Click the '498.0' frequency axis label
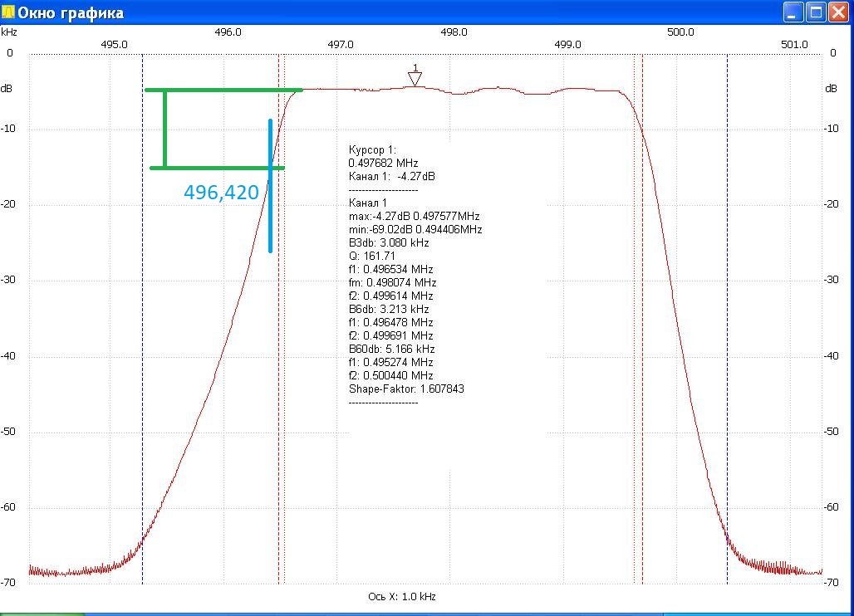The width and height of the screenshot is (854, 616). (x=454, y=32)
